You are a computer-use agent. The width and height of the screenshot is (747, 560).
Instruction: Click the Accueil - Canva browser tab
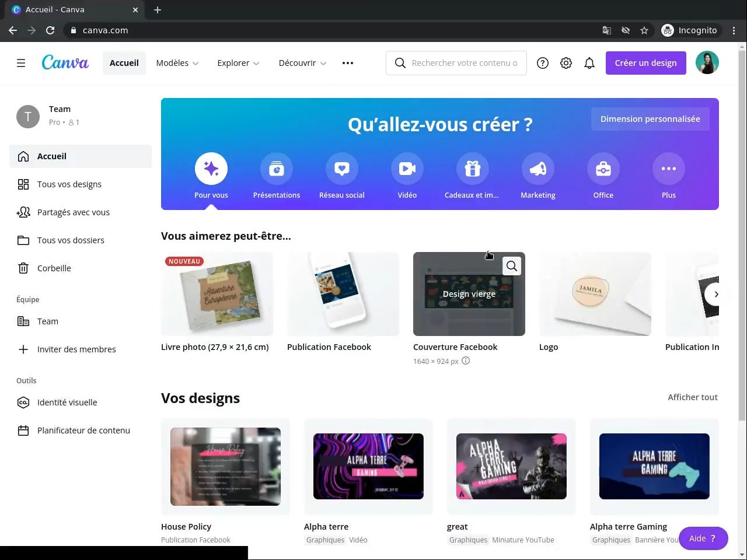[75, 10]
